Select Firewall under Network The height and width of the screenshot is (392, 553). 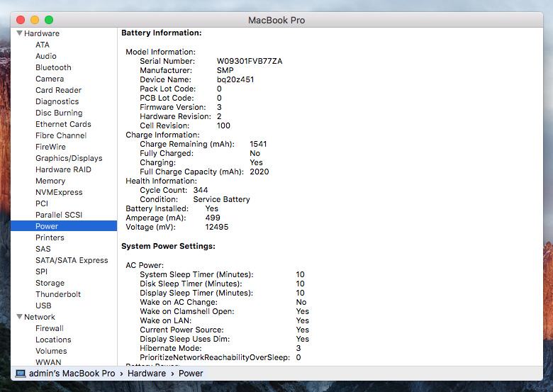50,328
